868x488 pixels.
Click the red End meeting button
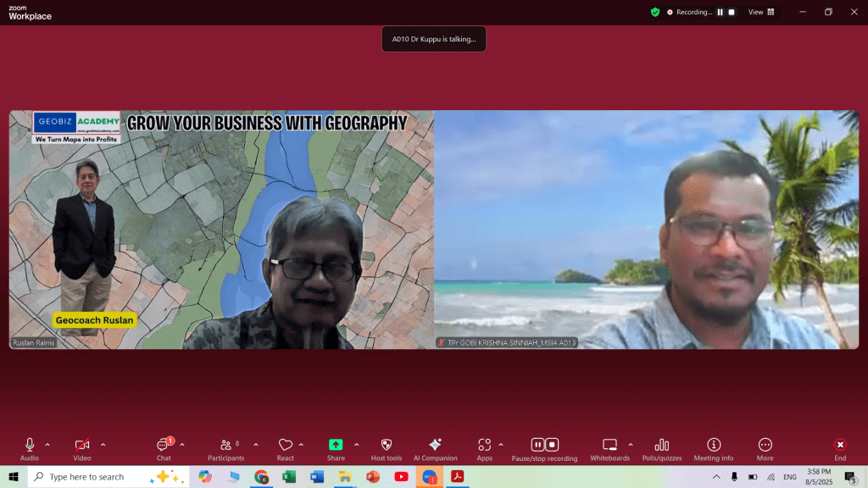click(840, 448)
